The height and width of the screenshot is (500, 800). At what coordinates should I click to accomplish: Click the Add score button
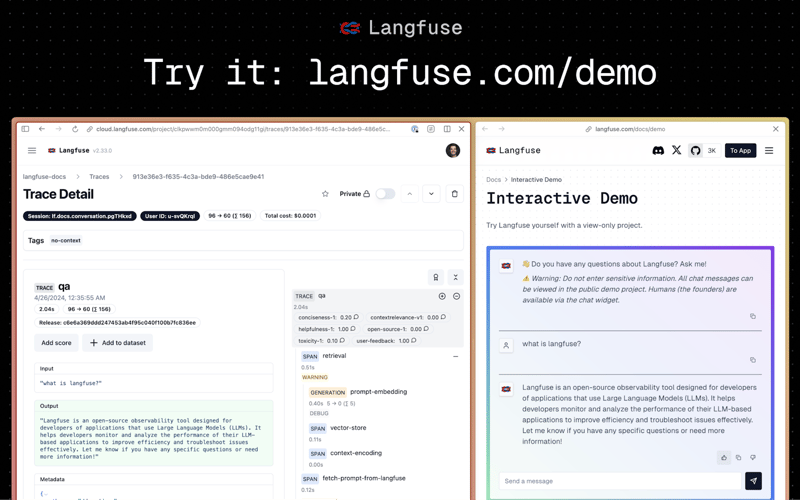(x=56, y=343)
